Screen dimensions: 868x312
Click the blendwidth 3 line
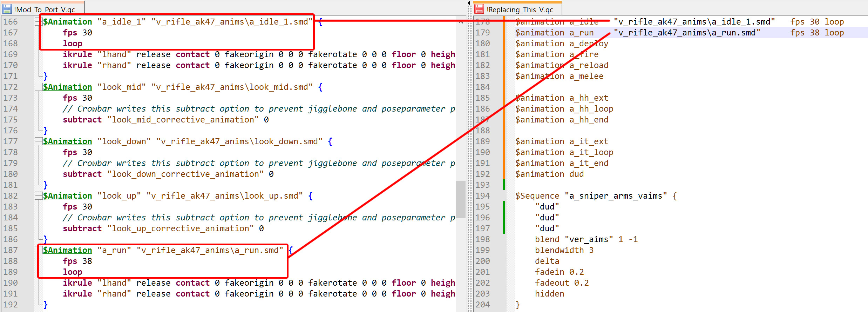[564, 250]
